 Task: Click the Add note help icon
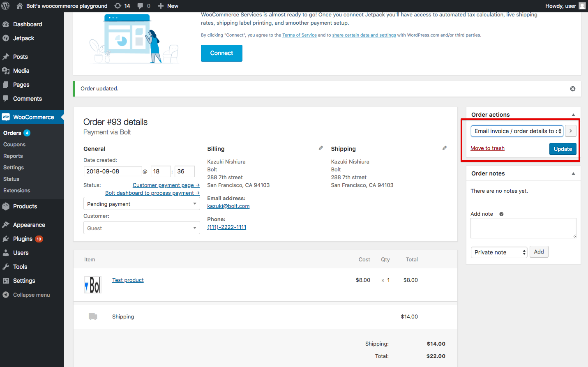(x=501, y=214)
